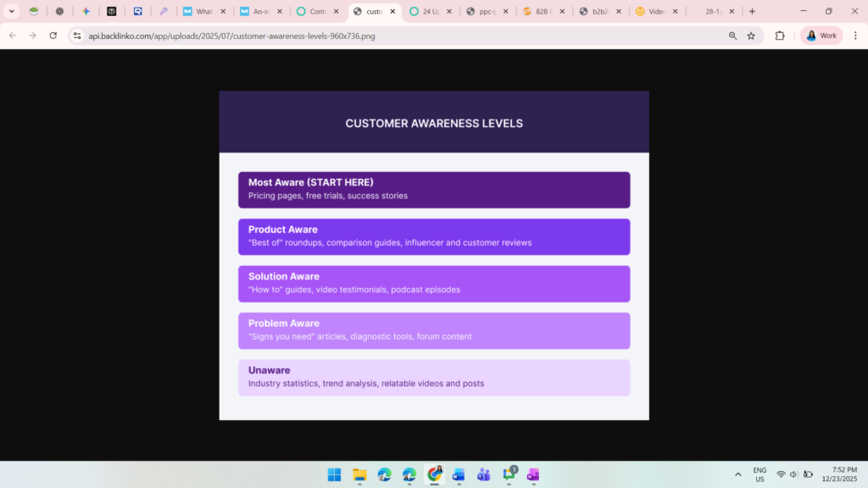The image size is (868, 488).
Task: Click the zoom magnifier in the address bar
Action: [732, 36]
